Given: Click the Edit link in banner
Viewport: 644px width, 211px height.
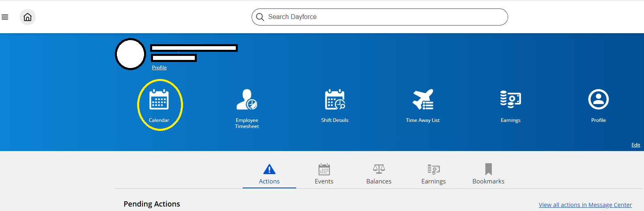Looking at the screenshot, I should (x=636, y=145).
